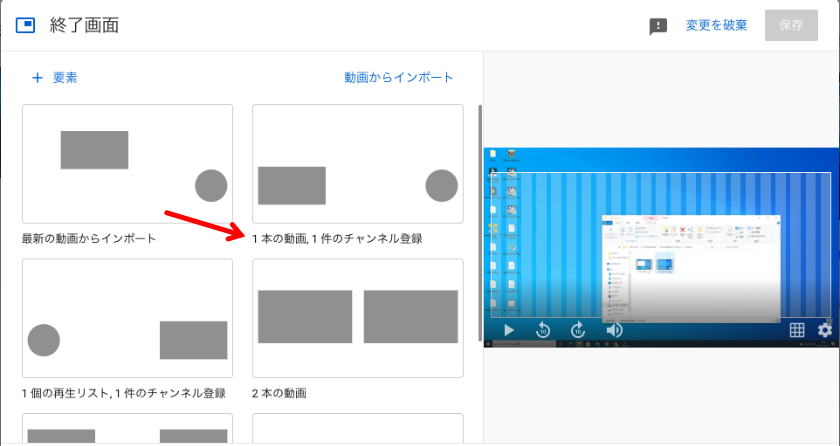Screen dimensions: 840x446
Task: Click the 終了画面 dialog title
Action: (84, 25)
